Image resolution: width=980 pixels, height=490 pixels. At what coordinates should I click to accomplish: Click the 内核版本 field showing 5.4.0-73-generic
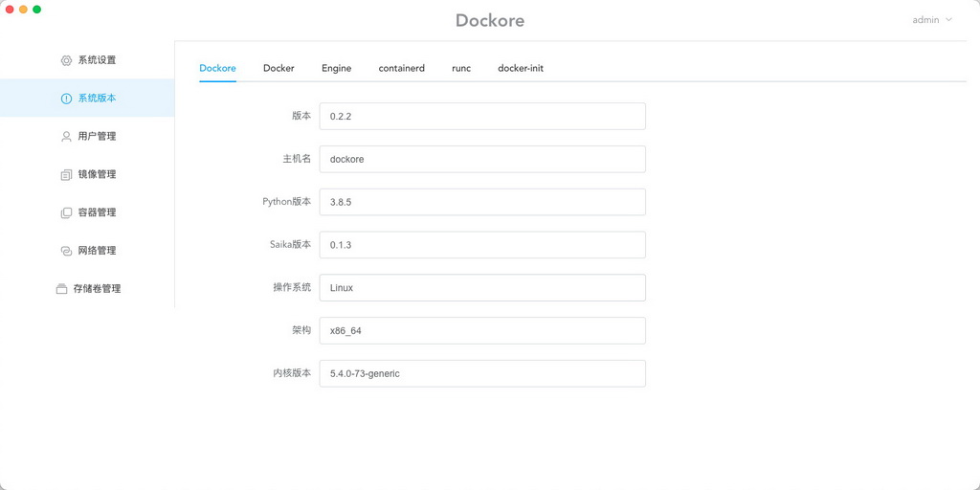(482, 373)
